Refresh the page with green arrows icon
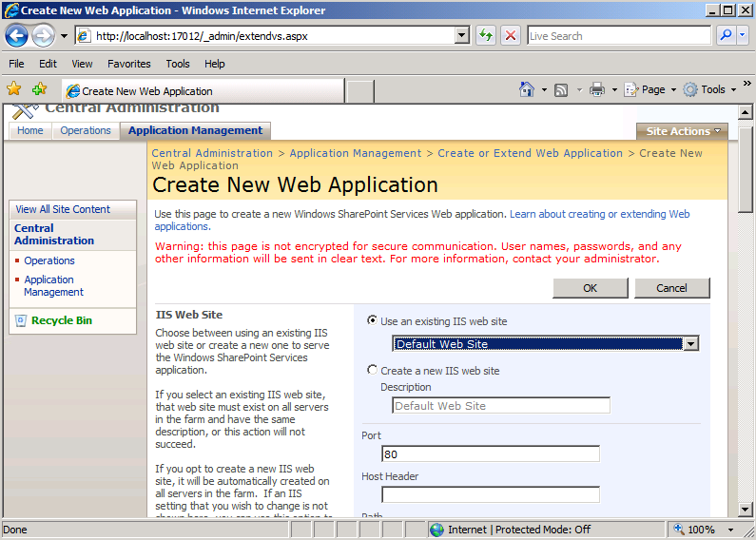Image resolution: width=756 pixels, height=540 pixels. (x=486, y=36)
